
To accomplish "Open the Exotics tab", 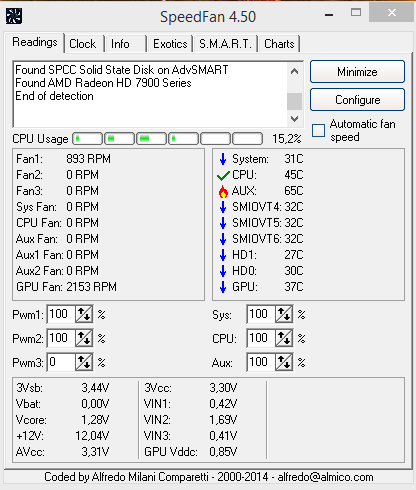I will pos(170,44).
